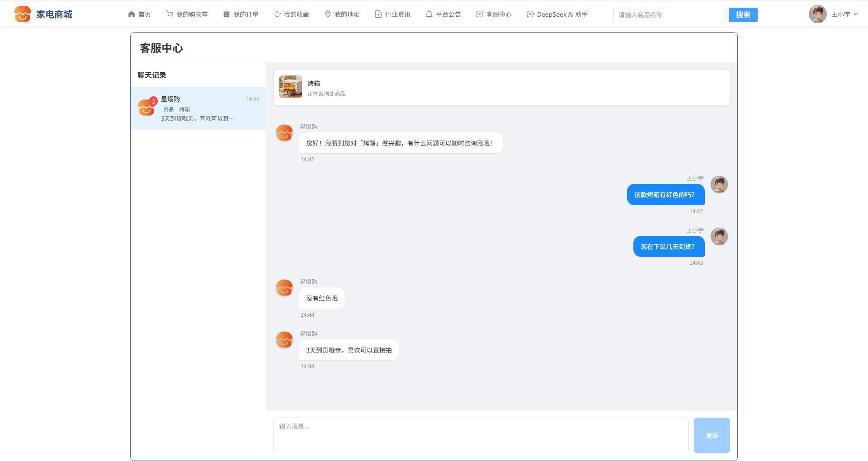Click 星熠购 avatar beside greeting message
The image size is (868, 461).
point(284,133)
